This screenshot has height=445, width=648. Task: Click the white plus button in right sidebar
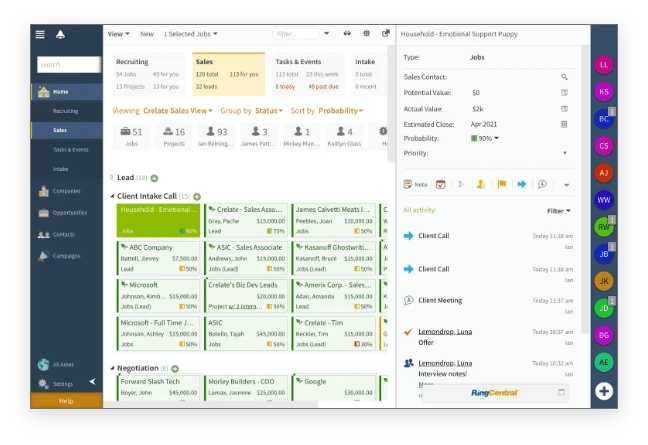[604, 391]
